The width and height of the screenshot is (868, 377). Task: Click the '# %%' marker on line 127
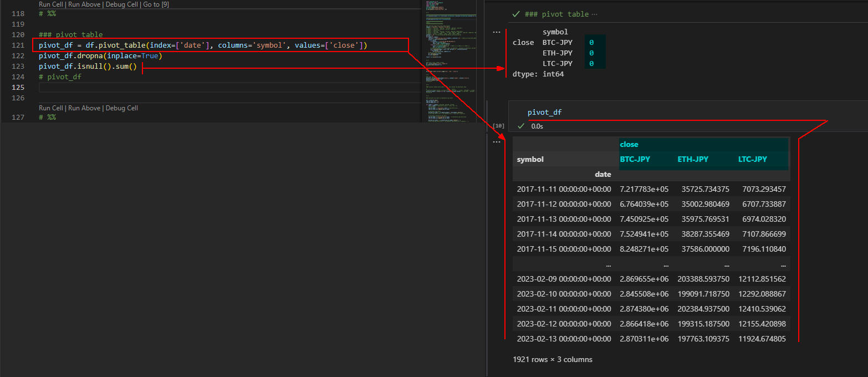tap(47, 118)
